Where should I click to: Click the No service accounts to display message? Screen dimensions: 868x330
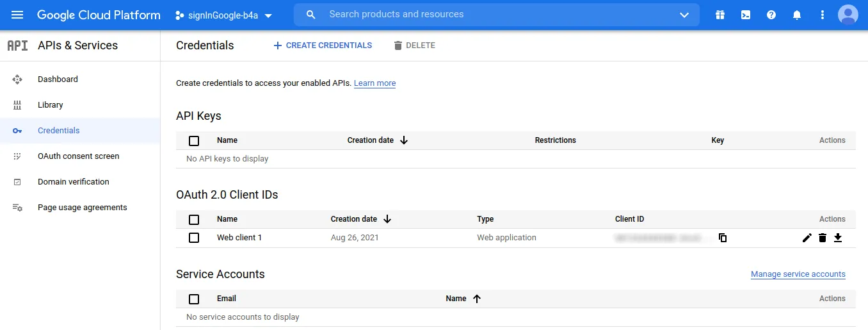point(243,317)
